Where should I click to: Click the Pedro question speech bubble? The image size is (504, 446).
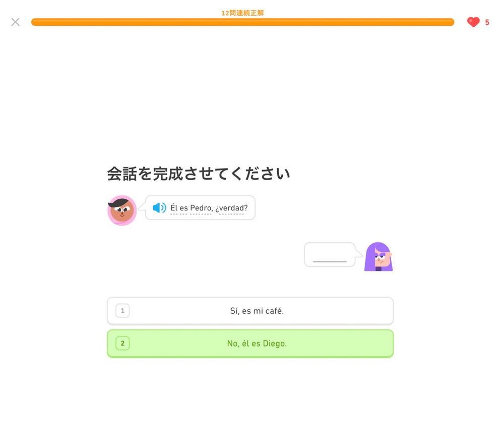coord(200,208)
